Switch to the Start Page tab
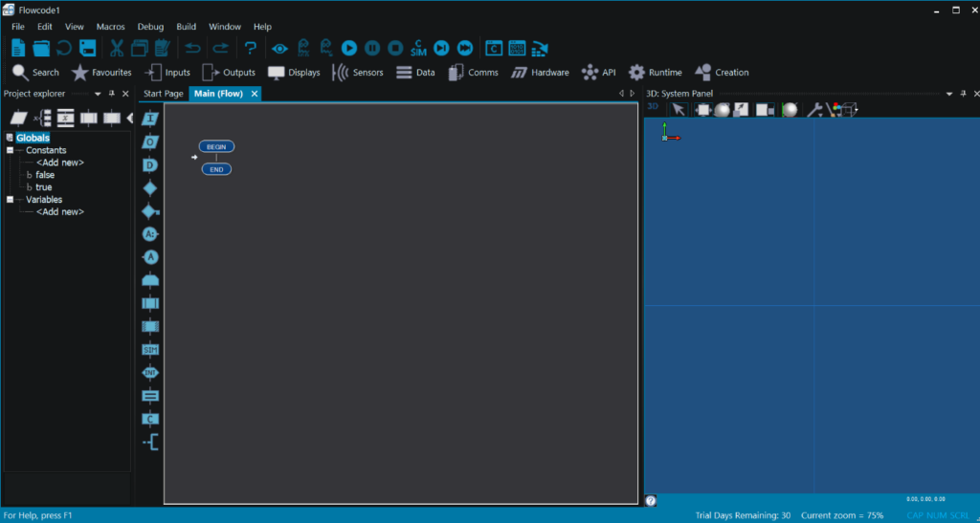980x523 pixels. (163, 94)
